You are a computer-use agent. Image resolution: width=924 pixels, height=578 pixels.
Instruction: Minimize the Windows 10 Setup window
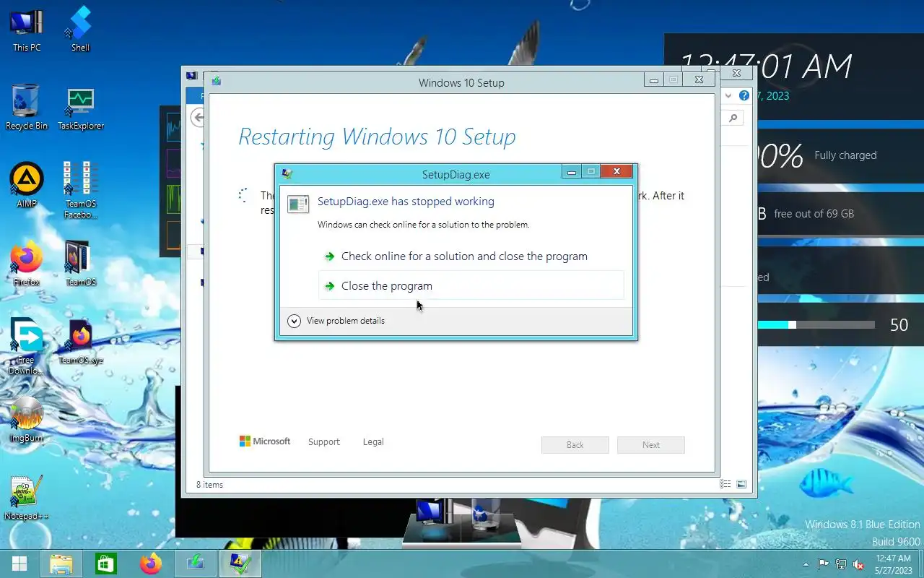click(x=654, y=80)
